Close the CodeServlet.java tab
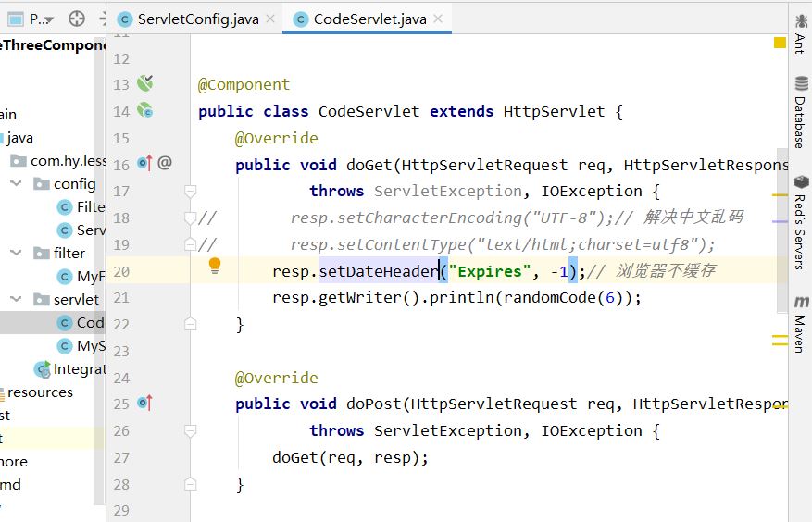This screenshot has width=812, height=522. click(438, 19)
